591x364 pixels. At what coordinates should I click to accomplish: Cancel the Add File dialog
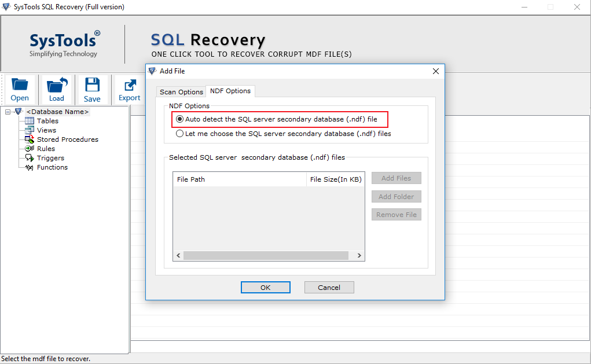[x=329, y=287]
